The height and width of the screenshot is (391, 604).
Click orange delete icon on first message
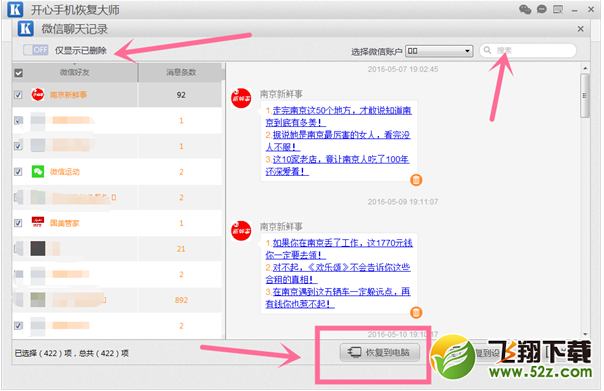click(x=416, y=180)
